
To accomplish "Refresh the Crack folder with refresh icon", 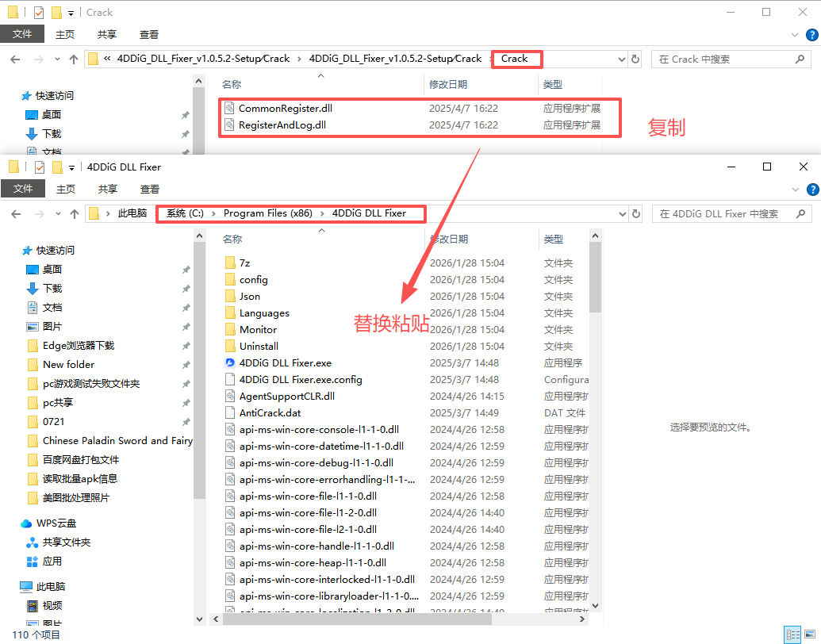I will [635, 59].
